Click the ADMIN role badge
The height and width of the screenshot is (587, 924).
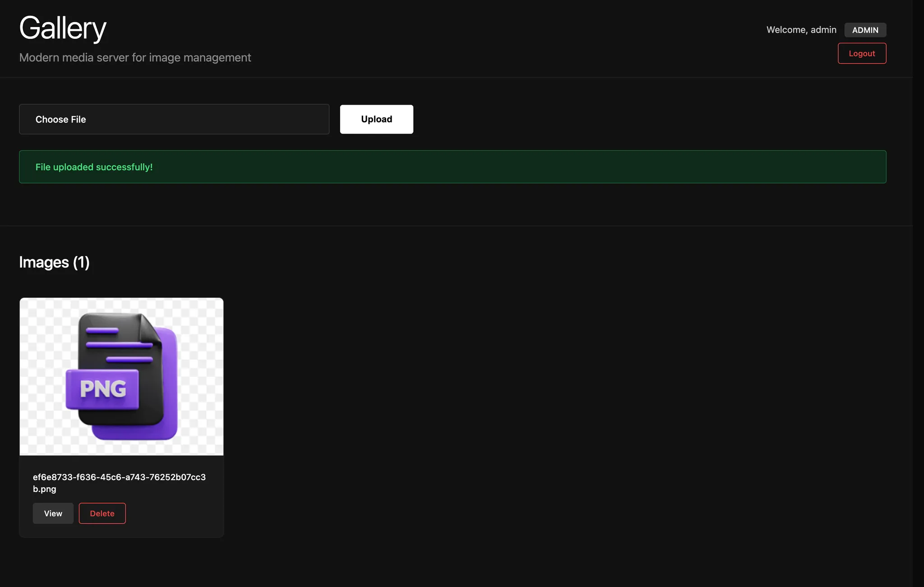pyautogui.click(x=865, y=30)
